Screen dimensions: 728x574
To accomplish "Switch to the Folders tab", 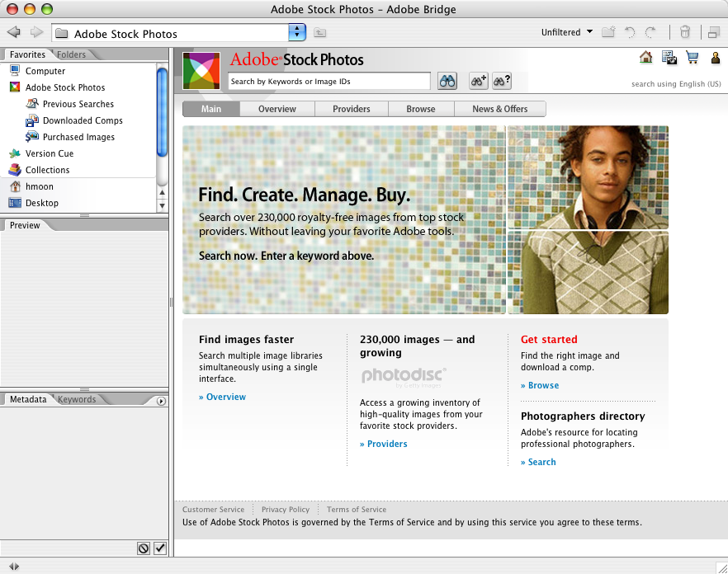I will [71, 54].
